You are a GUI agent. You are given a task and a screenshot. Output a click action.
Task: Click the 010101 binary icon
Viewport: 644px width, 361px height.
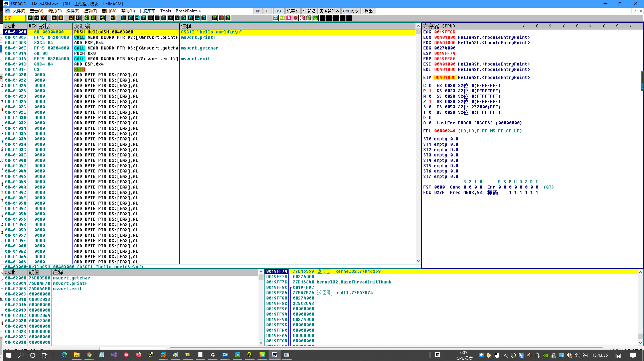click(309, 18)
